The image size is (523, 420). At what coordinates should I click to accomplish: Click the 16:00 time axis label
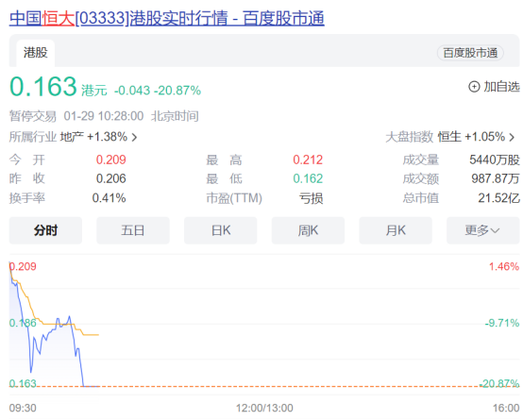506,408
